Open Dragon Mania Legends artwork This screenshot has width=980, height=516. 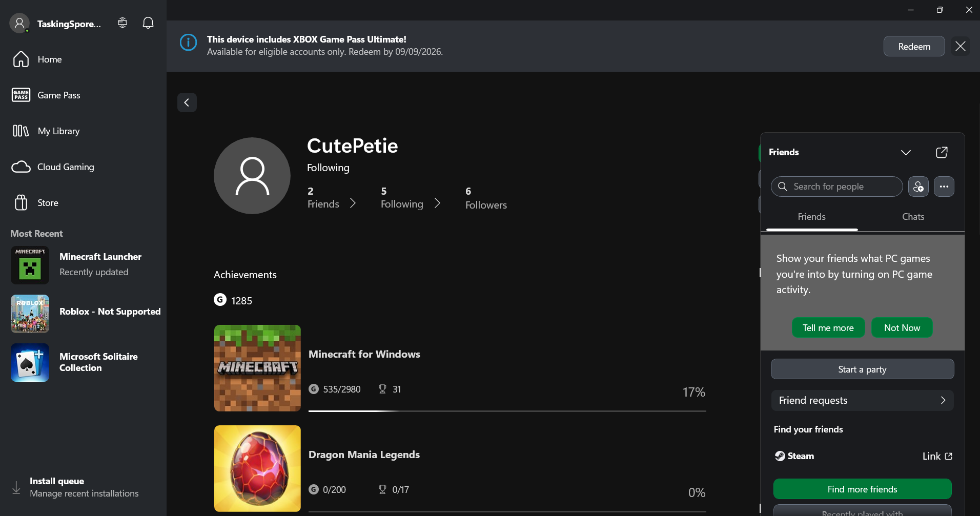tap(257, 468)
